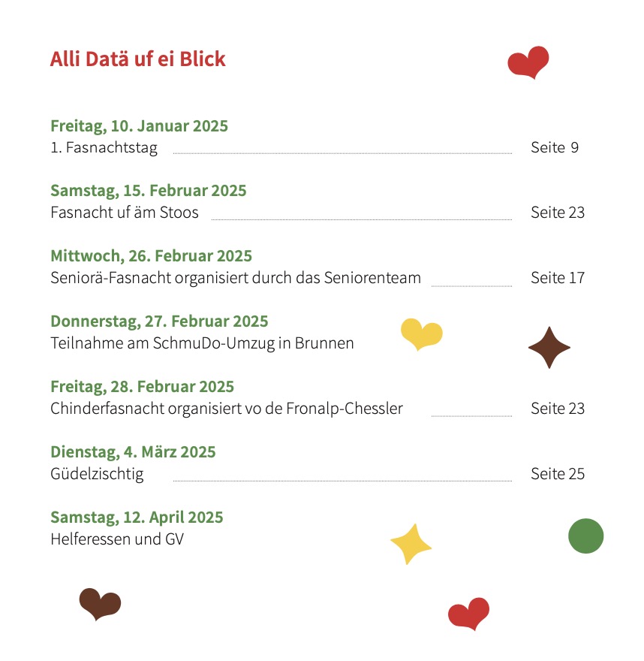644x661 pixels.
Task: Click the yellow heart near SchmuDo-Umzug
Action: click(x=422, y=334)
